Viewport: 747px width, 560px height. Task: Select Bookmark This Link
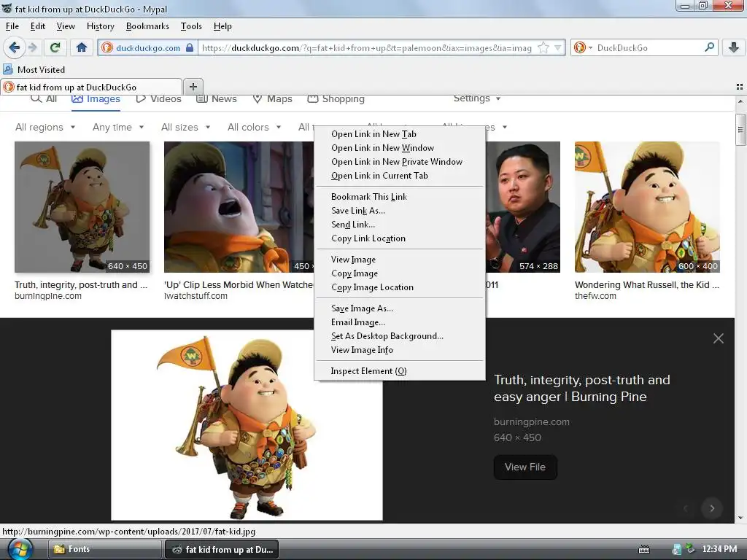click(400, 197)
